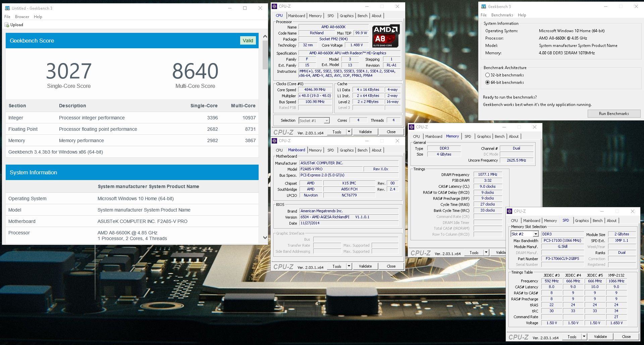Image resolution: width=644 pixels, height=345 pixels.
Task: Switch to About tab in CPU window
Action: point(377,16)
